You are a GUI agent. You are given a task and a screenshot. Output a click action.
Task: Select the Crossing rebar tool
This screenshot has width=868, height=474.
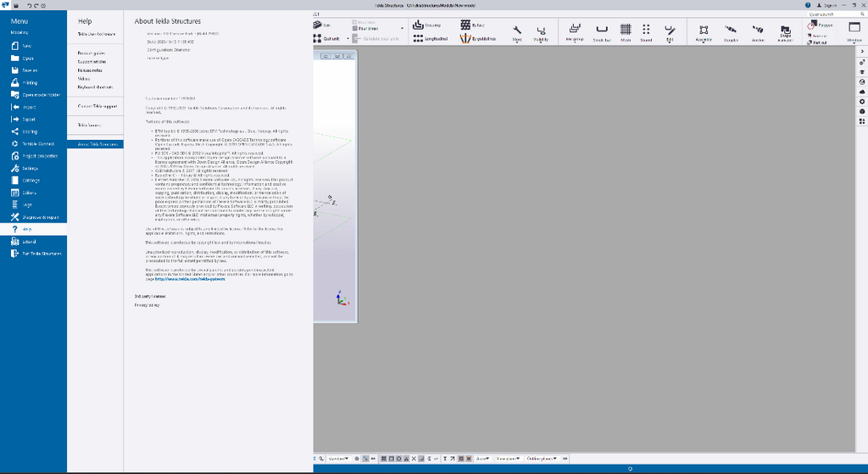(427, 25)
